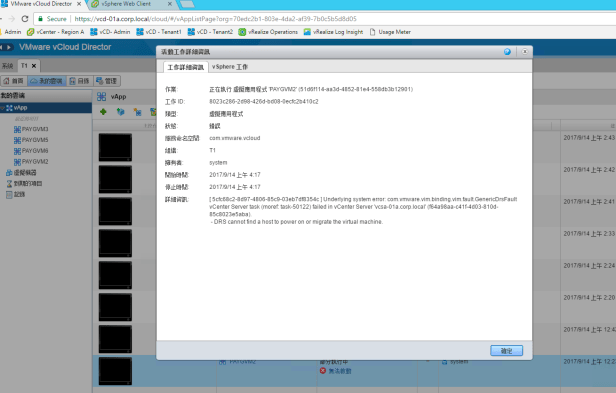Viewport: 616px width, 393px height.
Task: Click the 我的雲端 sidebar panel header
Action: (x=46, y=95)
